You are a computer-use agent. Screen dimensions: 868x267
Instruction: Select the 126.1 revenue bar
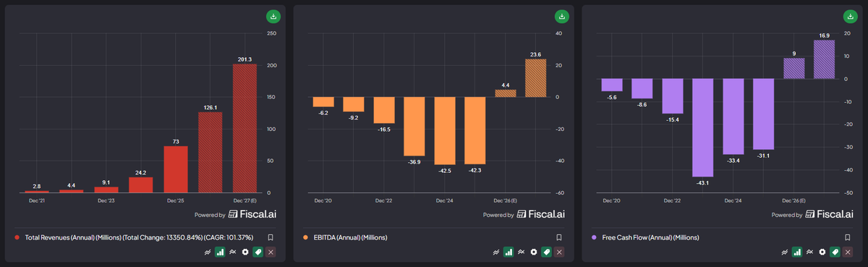tap(210, 153)
